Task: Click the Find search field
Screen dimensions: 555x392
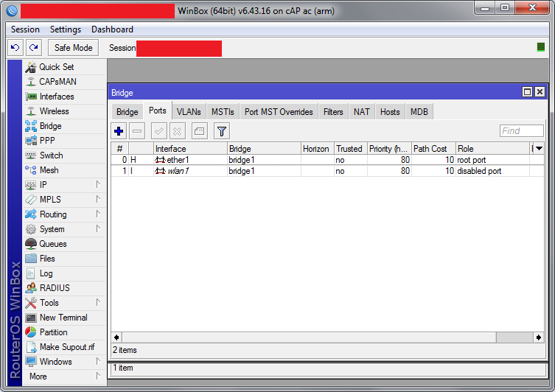Action: [x=521, y=131]
